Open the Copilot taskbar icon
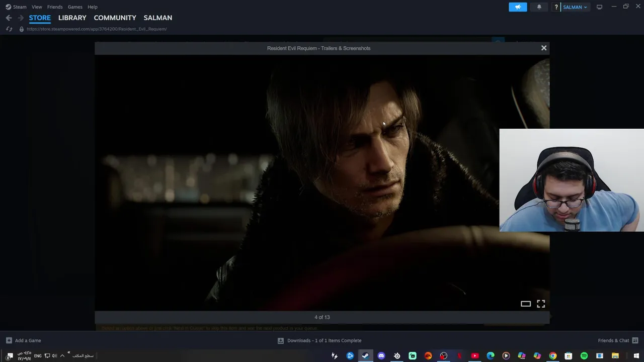644x362 pixels. (537, 355)
